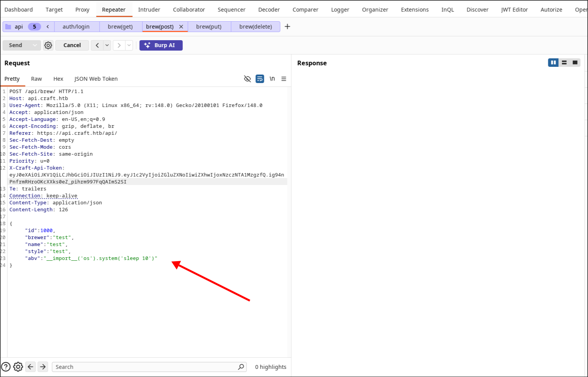Open the Extensions tab
Screen dimensions: 588x377
click(415, 10)
